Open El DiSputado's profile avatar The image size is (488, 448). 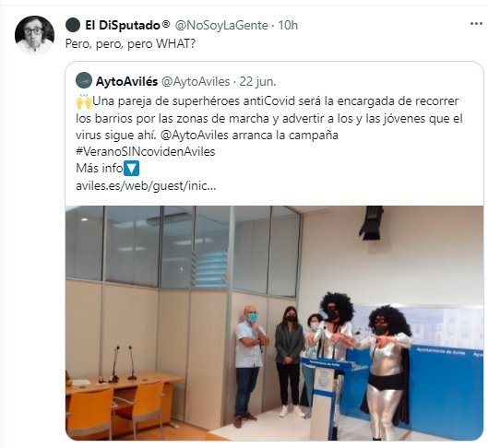(34, 35)
